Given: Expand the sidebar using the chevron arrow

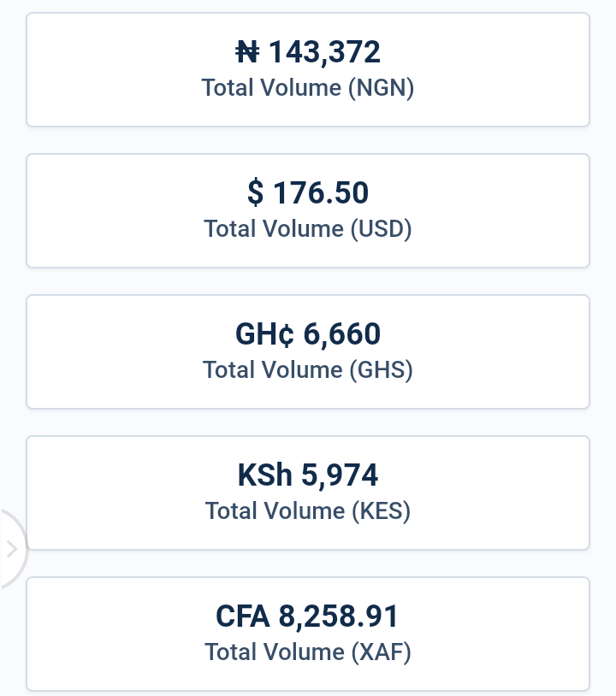Looking at the screenshot, I should coord(12,549).
